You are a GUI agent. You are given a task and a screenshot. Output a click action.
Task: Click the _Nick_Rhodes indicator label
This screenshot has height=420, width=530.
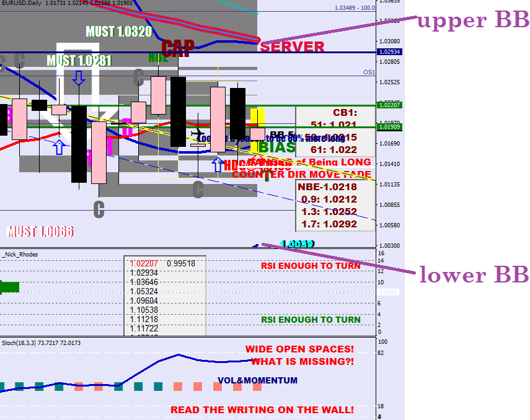(x=20, y=254)
